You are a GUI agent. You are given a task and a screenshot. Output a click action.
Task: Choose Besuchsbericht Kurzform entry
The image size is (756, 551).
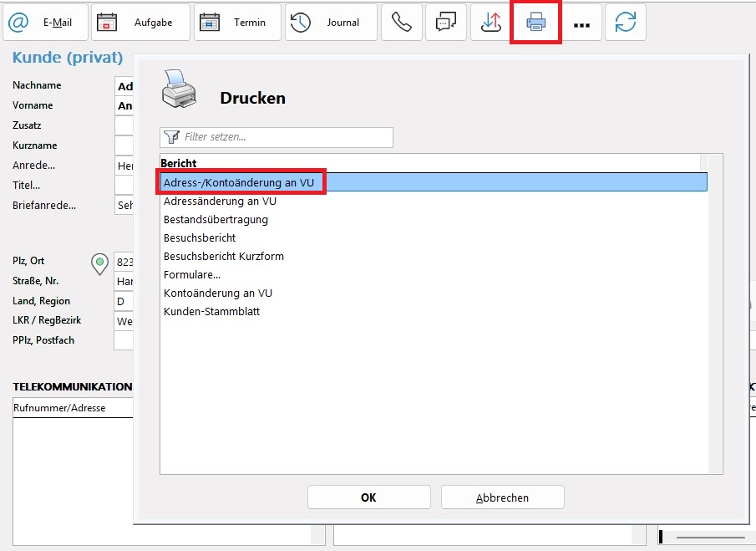click(223, 257)
